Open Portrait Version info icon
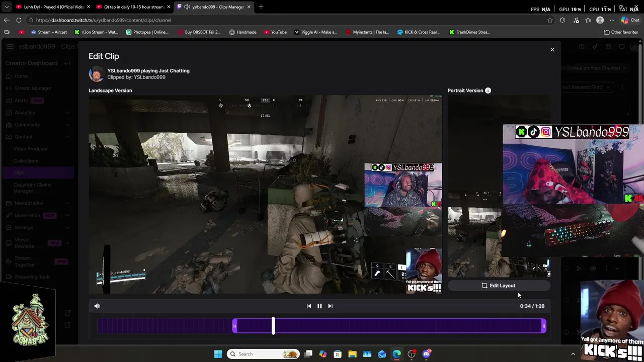The image size is (644, 362). (488, 90)
